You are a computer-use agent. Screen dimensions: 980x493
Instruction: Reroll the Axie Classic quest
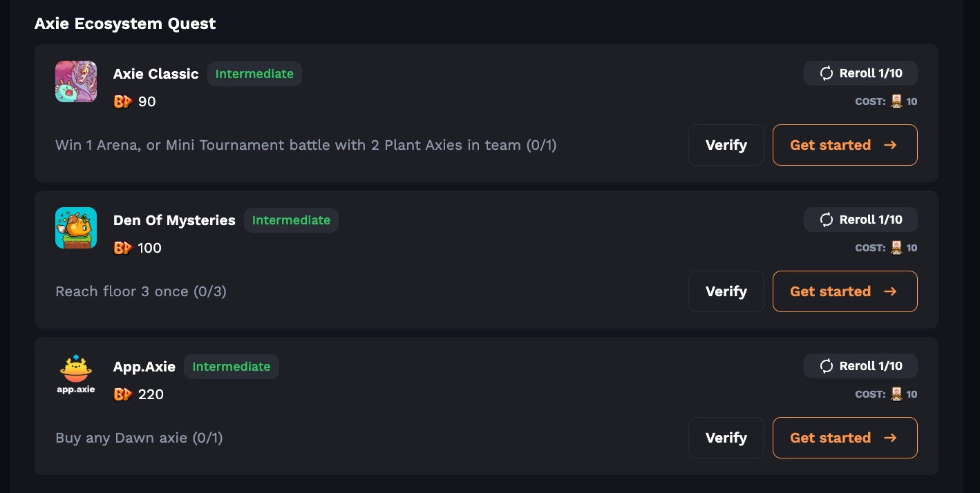(860, 73)
